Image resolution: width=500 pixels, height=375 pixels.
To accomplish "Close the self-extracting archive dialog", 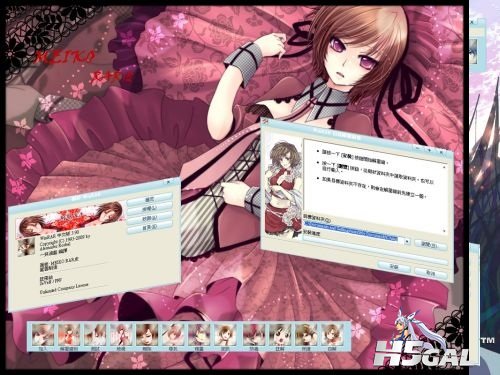I will tap(441, 152).
